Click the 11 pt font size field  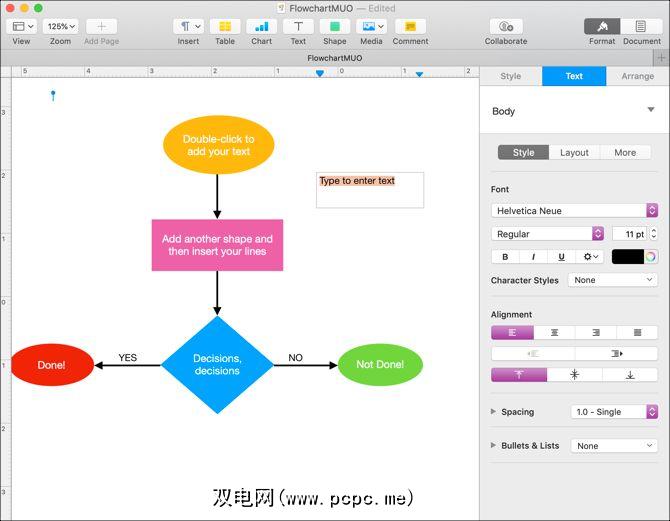tap(630, 234)
